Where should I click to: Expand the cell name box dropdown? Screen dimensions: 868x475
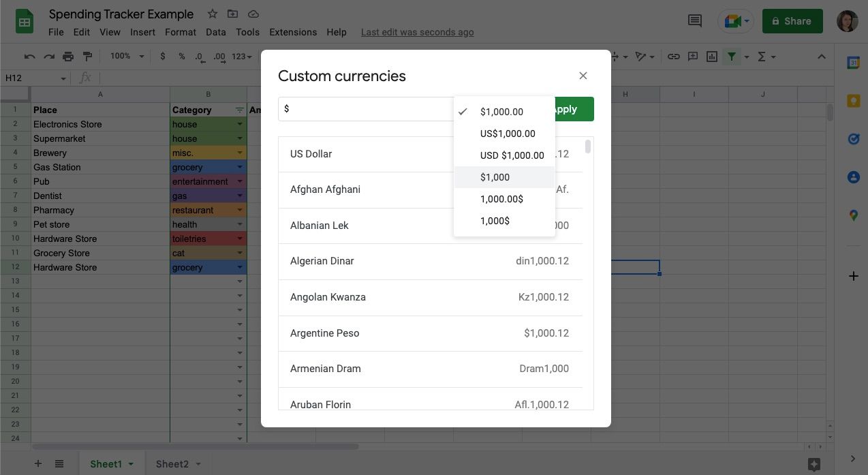point(63,78)
